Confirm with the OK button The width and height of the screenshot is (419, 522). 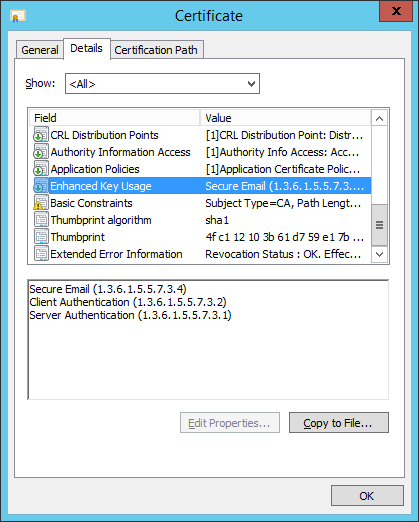point(367,496)
